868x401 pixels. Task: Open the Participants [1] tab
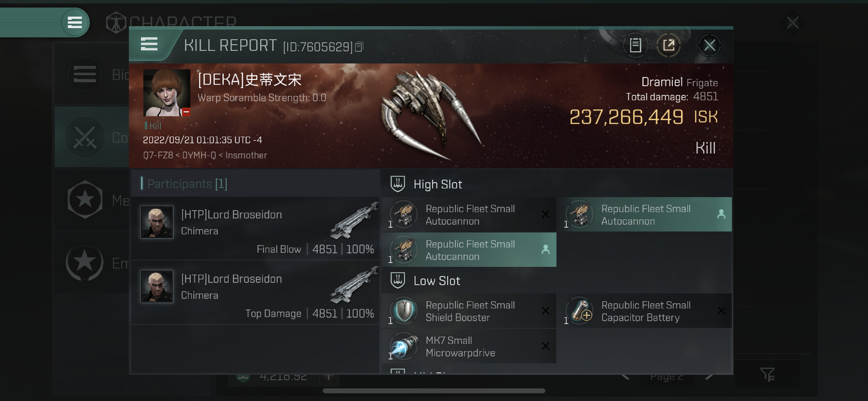coord(184,184)
